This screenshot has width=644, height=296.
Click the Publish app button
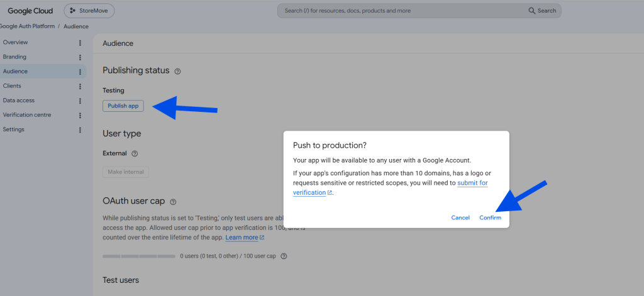[x=123, y=106]
